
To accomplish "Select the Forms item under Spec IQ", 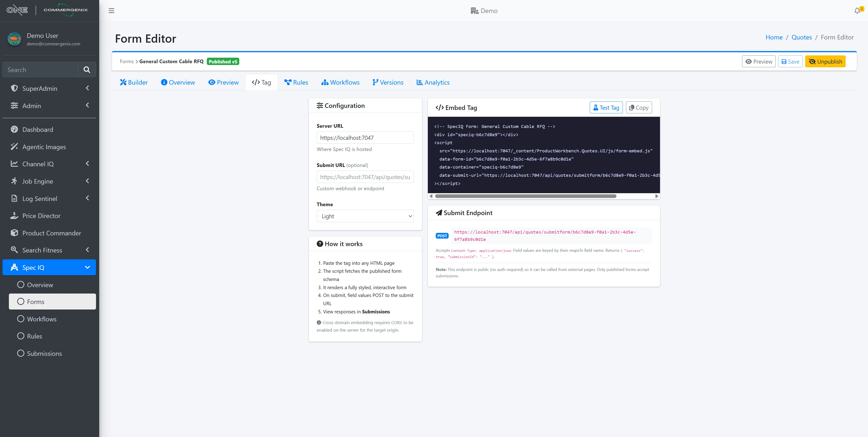I will (x=52, y=302).
